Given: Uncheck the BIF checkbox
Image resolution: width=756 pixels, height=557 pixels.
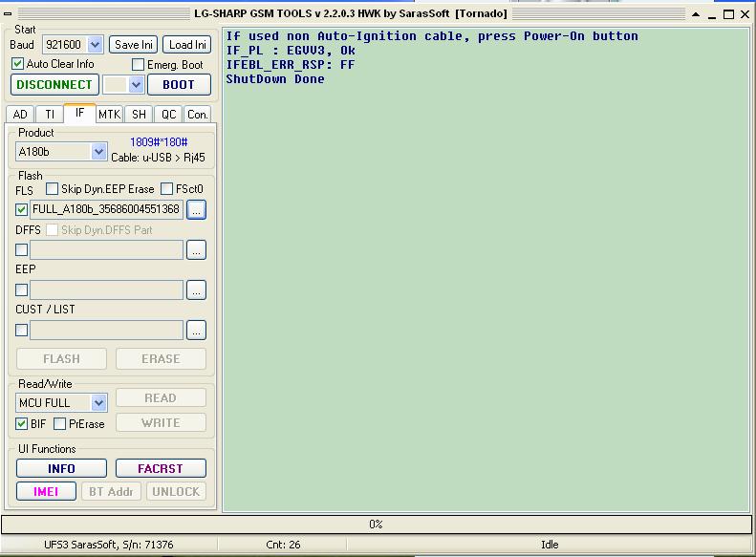Looking at the screenshot, I should tap(21, 423).
